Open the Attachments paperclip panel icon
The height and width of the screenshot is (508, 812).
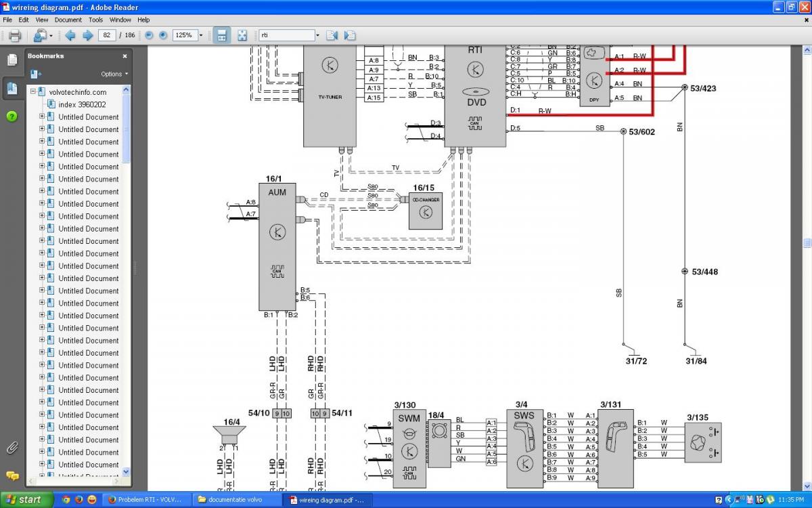[12, 447]
